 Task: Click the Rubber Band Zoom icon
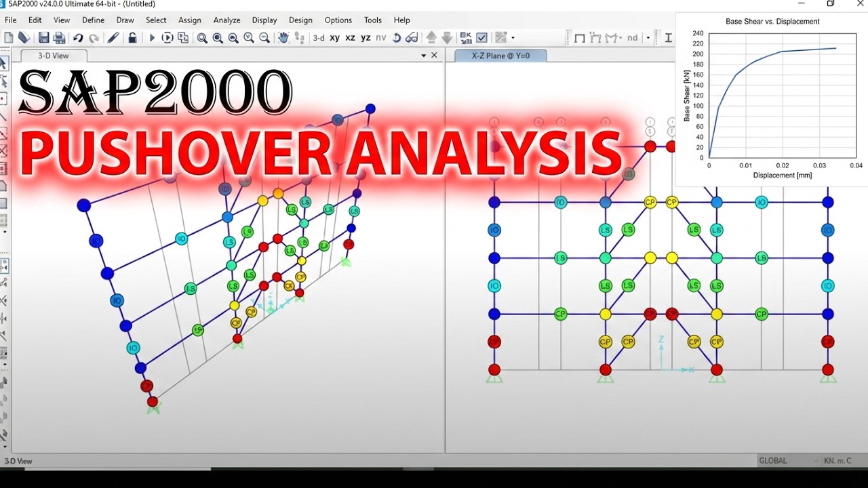(202, 38)
